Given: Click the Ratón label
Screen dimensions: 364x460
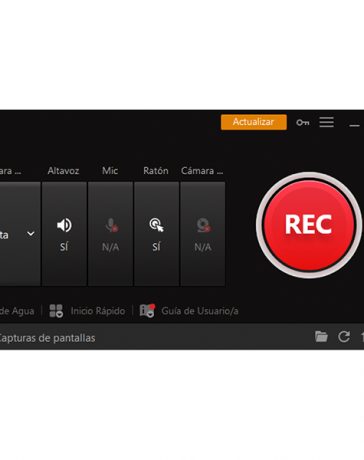Looking at the screenshot, I should click(x=156, y=171).
